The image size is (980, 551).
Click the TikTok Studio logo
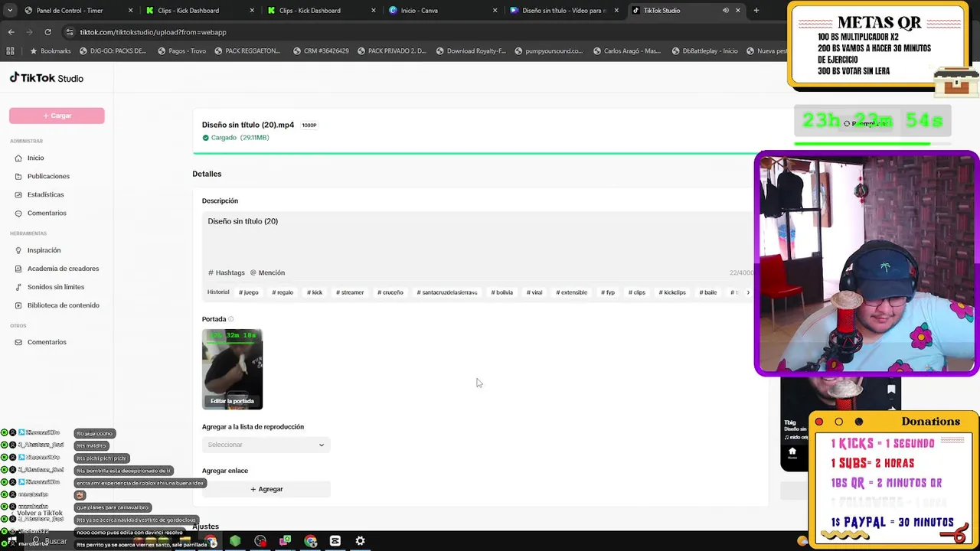pos(47,78)
